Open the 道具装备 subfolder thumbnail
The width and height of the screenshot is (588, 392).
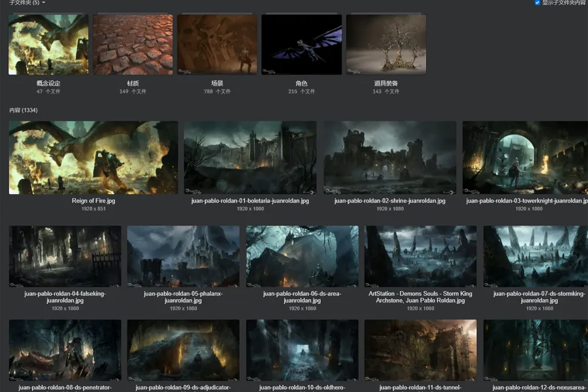(386, 44)
